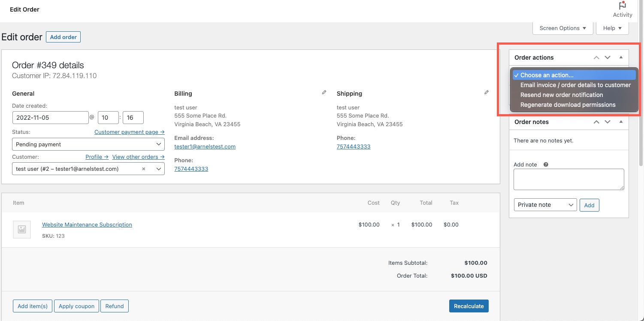This screenshot has height=321, width=644.
Task: Clear the selected customer with the x icon
Action: click(144, 169)
